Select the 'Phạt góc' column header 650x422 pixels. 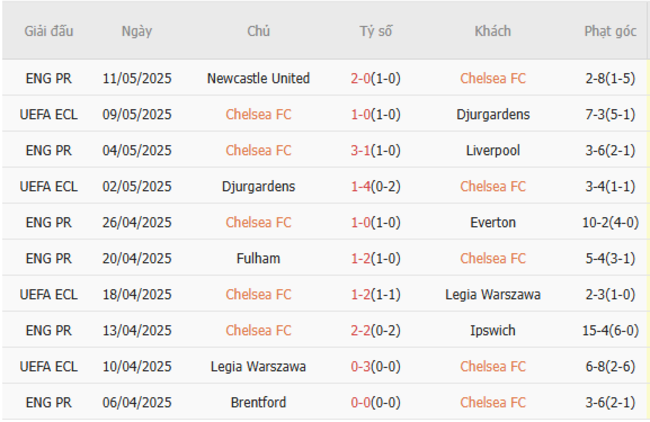610,31
